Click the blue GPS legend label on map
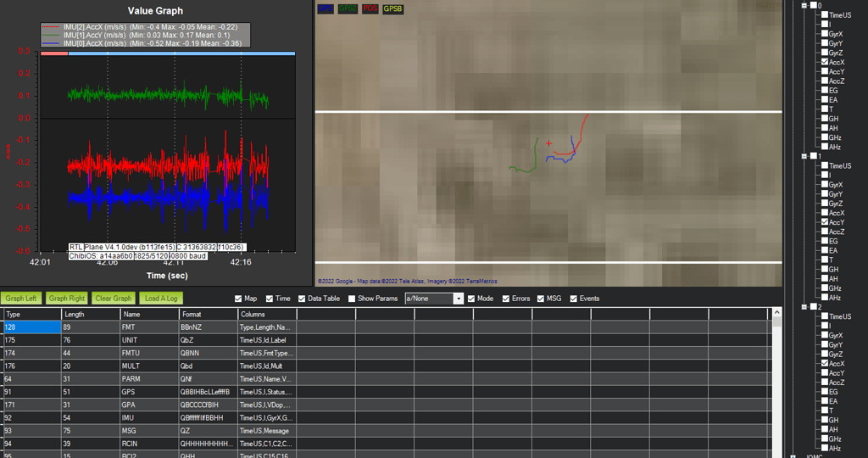The height and width of the screenshot is (458, 868). pyautogui.click(x=325, y=8)
